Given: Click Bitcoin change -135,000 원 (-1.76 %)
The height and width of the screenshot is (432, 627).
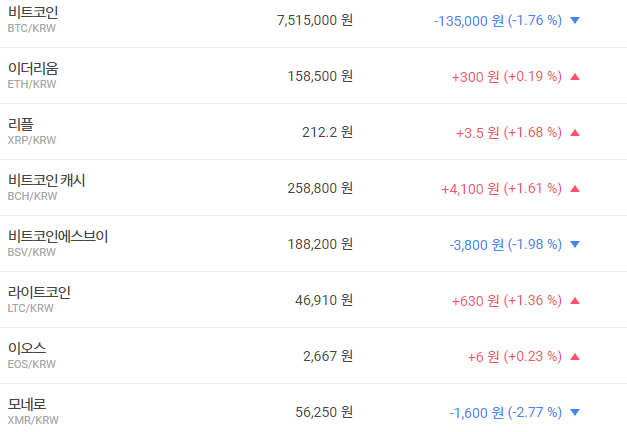Looking at the screenshot, I should point(497,20).
